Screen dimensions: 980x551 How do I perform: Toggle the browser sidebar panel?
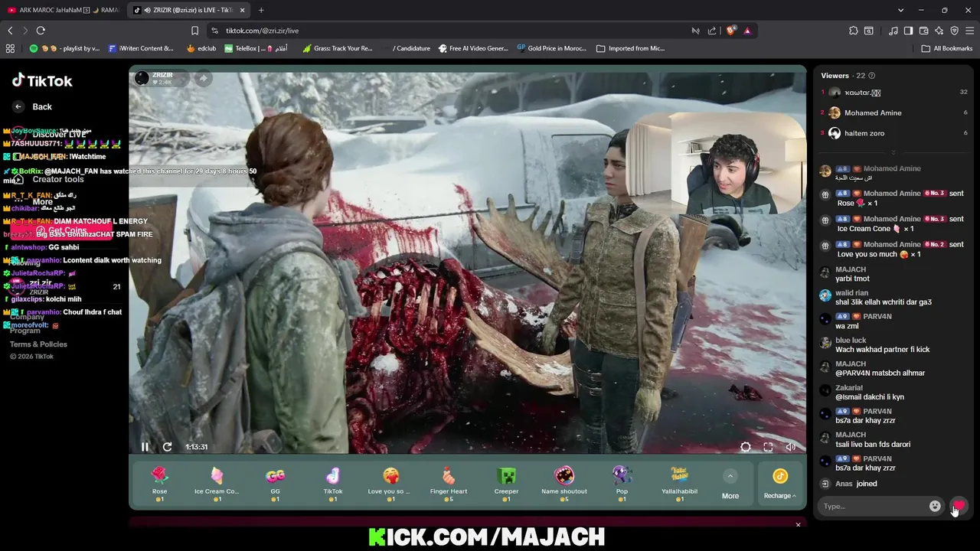click(x=908, y=31)
